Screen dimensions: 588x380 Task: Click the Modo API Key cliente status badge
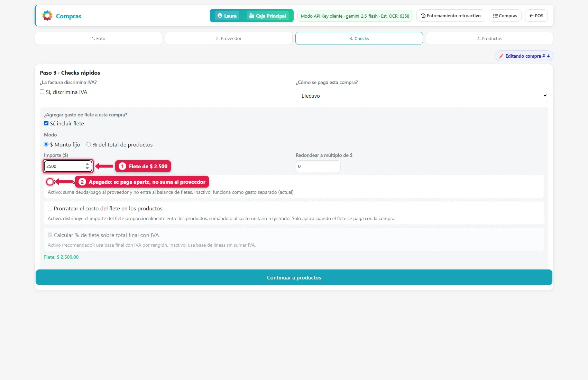355,16
